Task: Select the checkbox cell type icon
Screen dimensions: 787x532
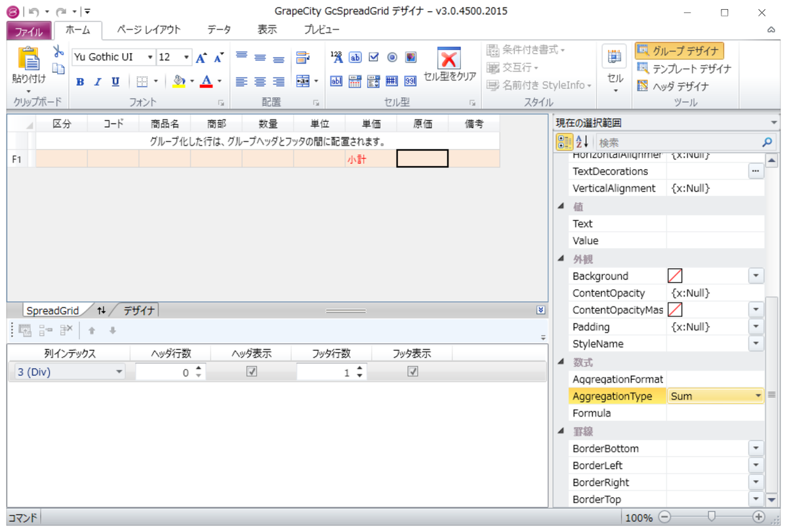Action: tap(374, 57)
